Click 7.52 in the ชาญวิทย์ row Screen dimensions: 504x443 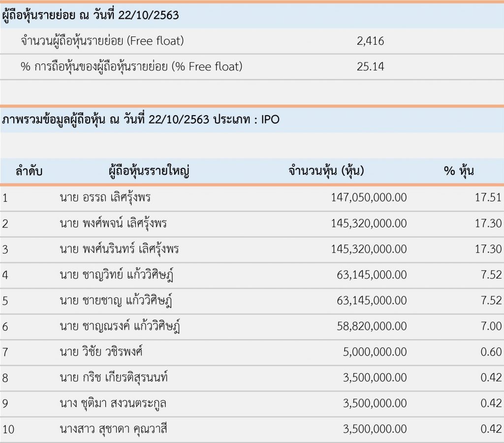(491, 275)
